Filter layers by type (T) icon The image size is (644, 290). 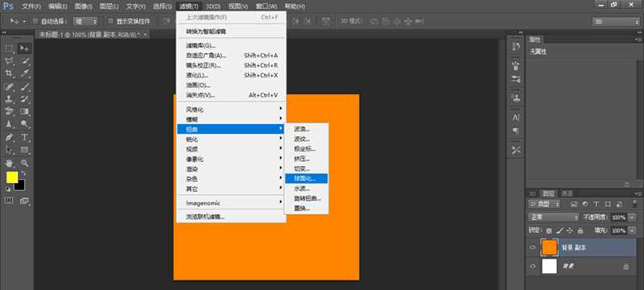(597, 204)
